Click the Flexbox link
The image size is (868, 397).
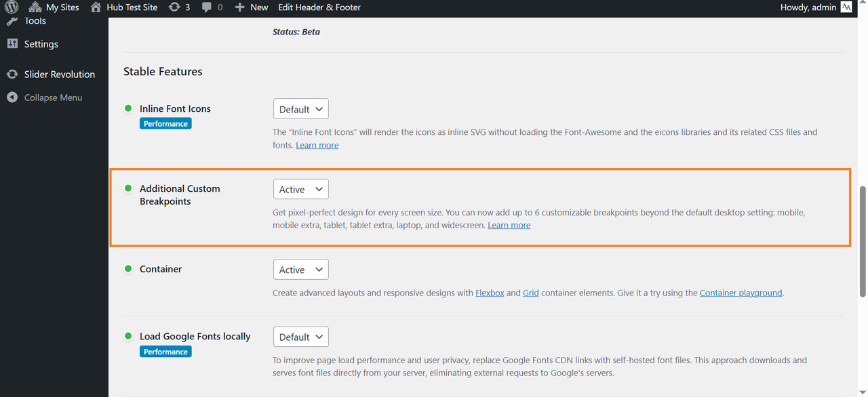point(490,293)
